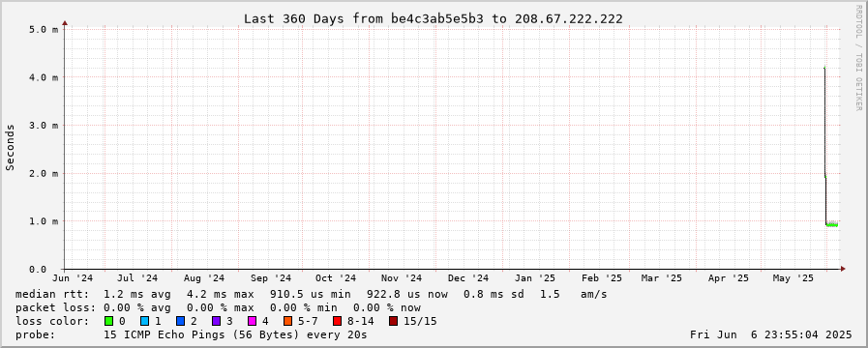Click the dark red 15/15 loss swatch
This screenshot has width=868, height=348.
click(393, 321)
